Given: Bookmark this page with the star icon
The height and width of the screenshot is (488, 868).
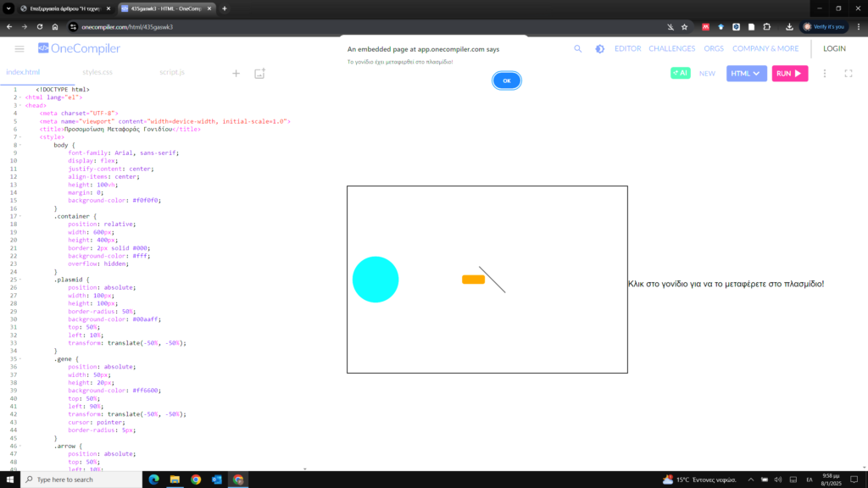Looking at the screenshot, I should 684,26.
